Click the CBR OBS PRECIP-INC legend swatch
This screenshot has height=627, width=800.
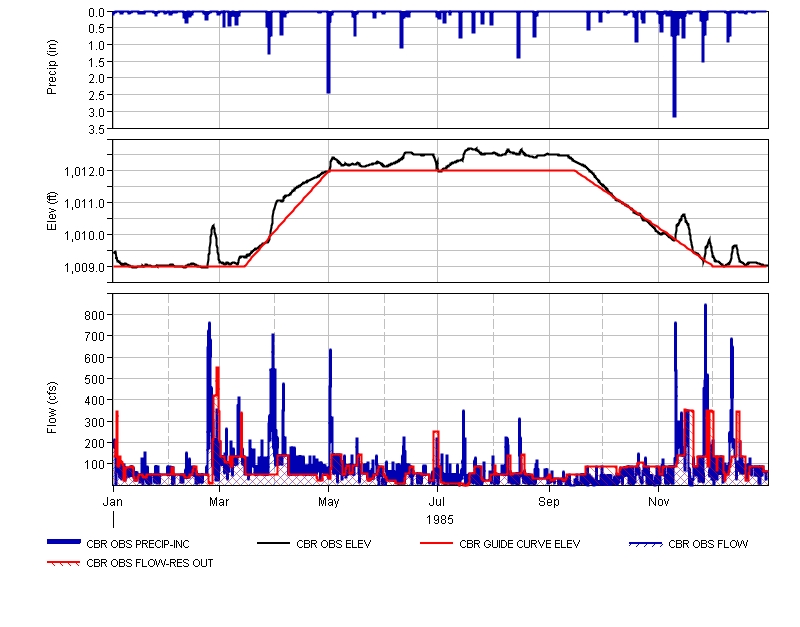(64, 542)
